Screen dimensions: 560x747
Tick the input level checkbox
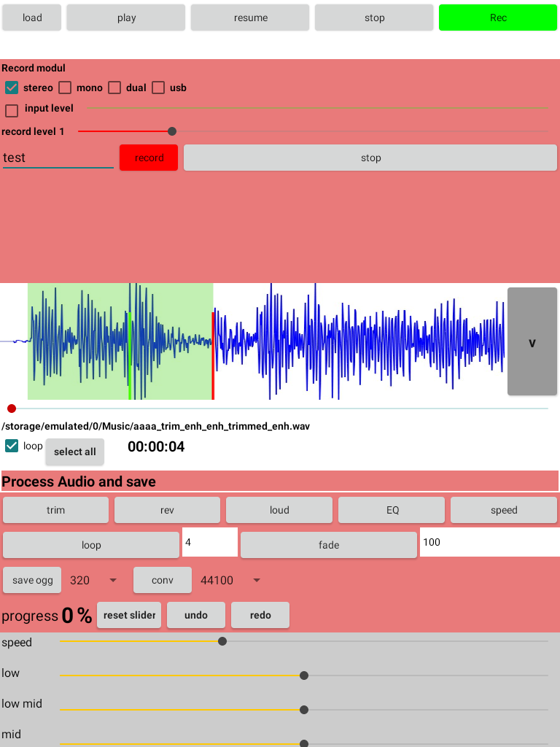coord(12,110)
